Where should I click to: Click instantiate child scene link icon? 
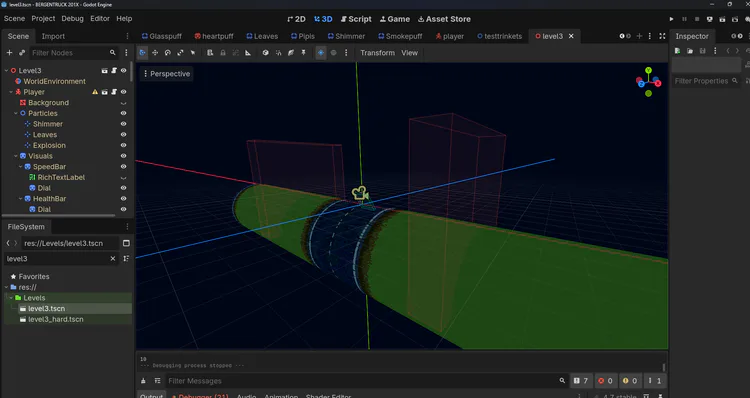[x=22, y=53]
